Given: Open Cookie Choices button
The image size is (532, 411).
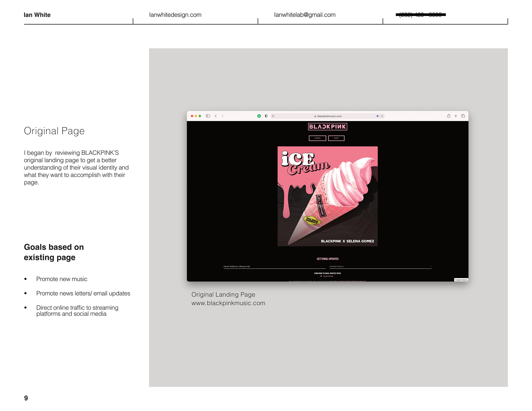Looking at the screenshot, I should coord(461,280).
